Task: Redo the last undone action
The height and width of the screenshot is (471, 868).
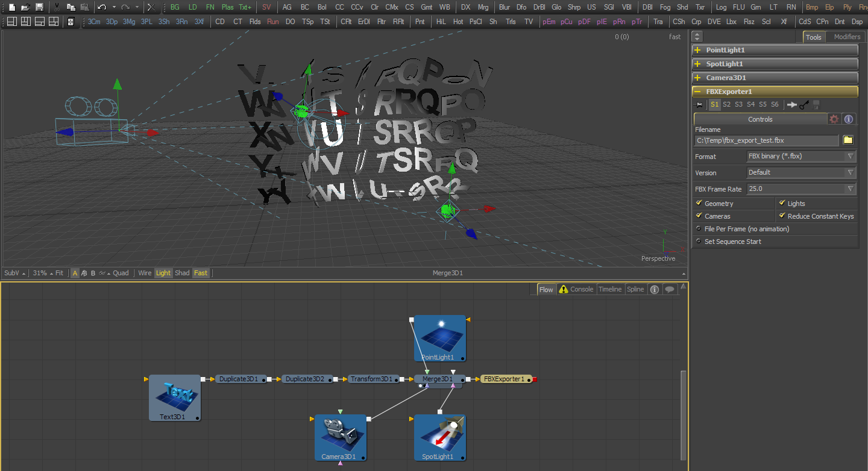Action: pyautogui.click(x=125, y=7)
